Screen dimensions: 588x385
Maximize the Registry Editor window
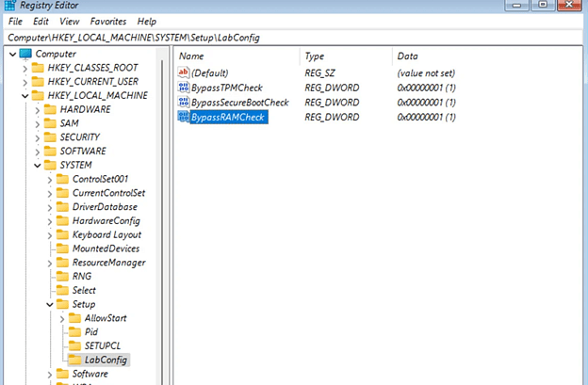tap(543, 5)
